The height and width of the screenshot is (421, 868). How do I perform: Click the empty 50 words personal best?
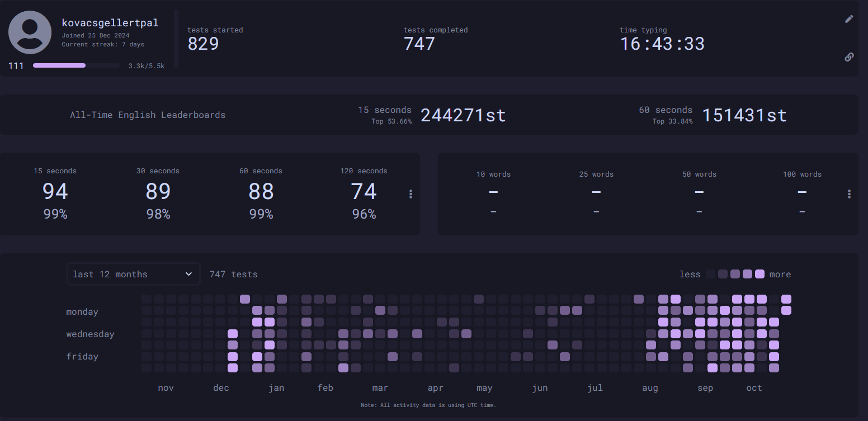pos(699,192)
